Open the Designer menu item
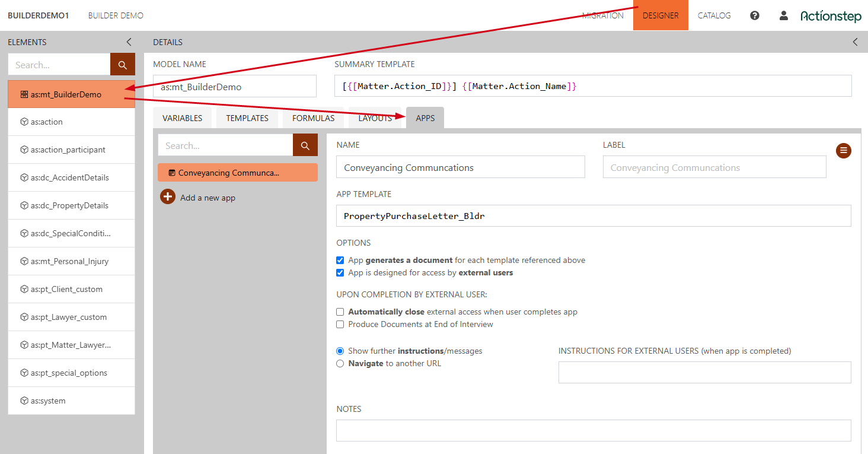Viewport: 868px width, 454px height. [660, 15]
